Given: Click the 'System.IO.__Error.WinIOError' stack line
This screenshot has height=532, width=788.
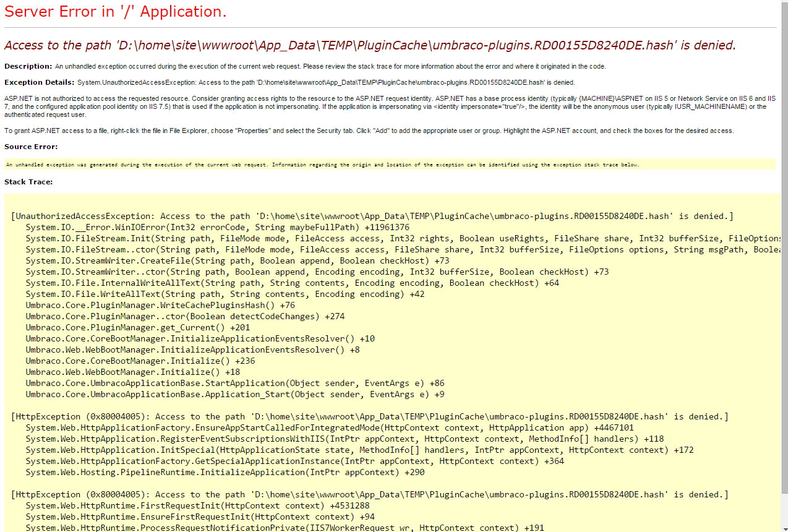Looking at the screenshot, I should pos(217,227).
